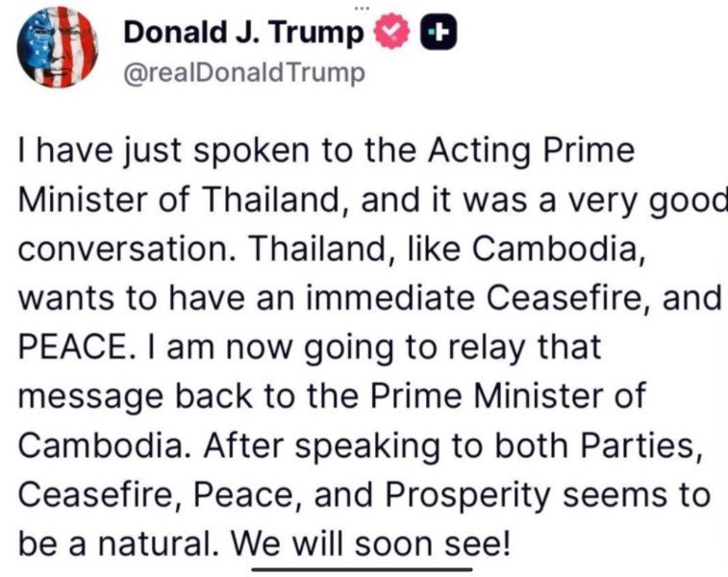Open Donald J. Trump's profile avatar
The width and height of the screenshot is (728, 577).
pyautogui.click(x=58, y=47)
